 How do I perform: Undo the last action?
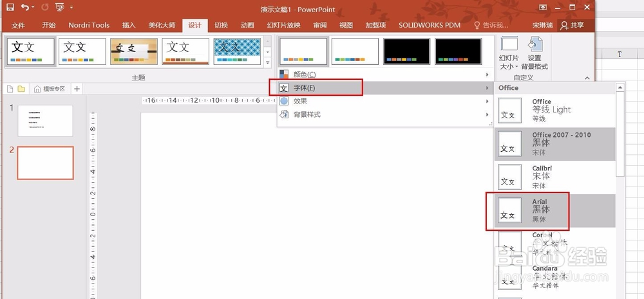[25, 7]
